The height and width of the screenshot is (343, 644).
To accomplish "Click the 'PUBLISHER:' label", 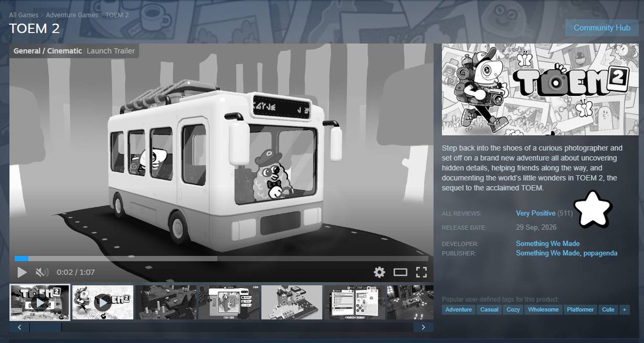I will coord(459,253).
